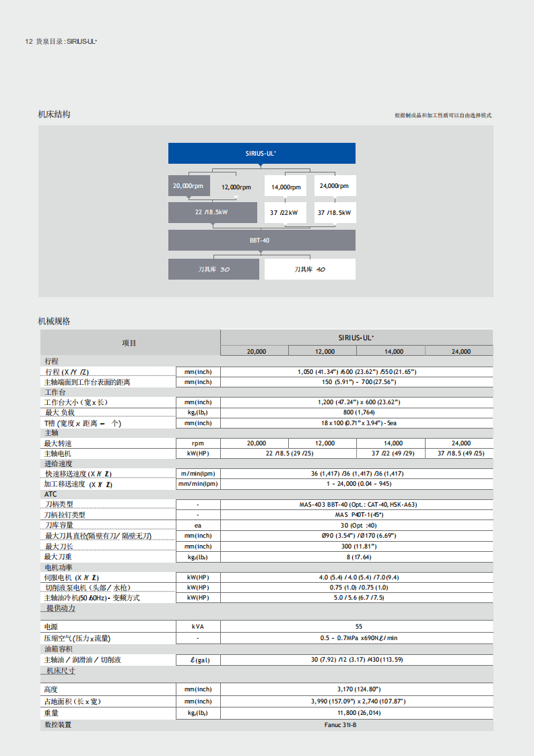Image resolution: width=534 pixels, height=756 pixels.
Task: Click the 机械规格 section heading
Action: click(54, 321)
